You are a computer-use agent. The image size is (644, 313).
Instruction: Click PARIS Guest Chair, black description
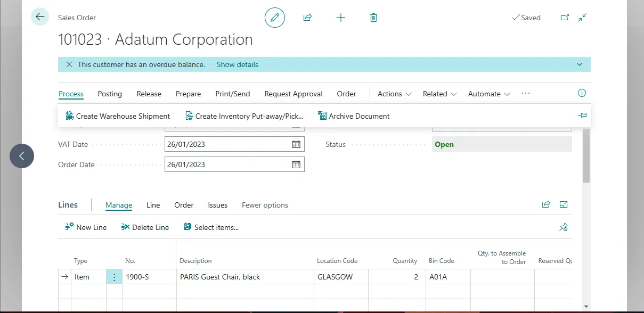[245, 277]
